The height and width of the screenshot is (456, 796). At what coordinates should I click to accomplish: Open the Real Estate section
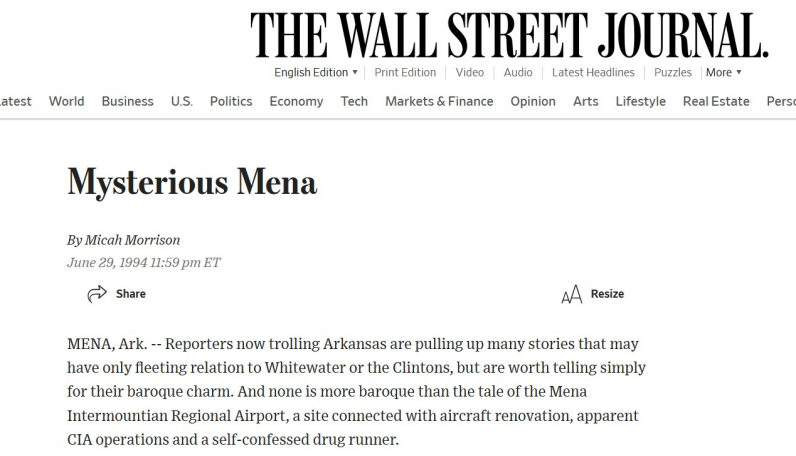(x=716, y=101)
